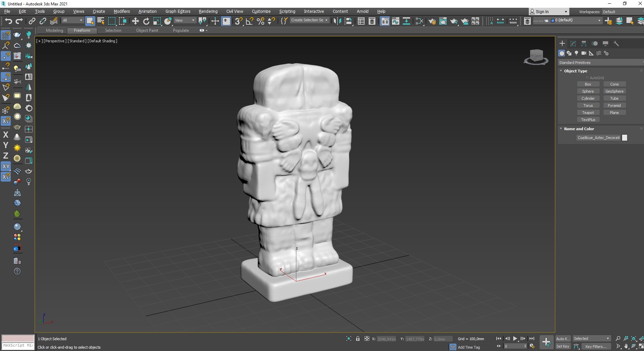Click the current frame number field
The image size is (644, 351).
coord(514,346)
